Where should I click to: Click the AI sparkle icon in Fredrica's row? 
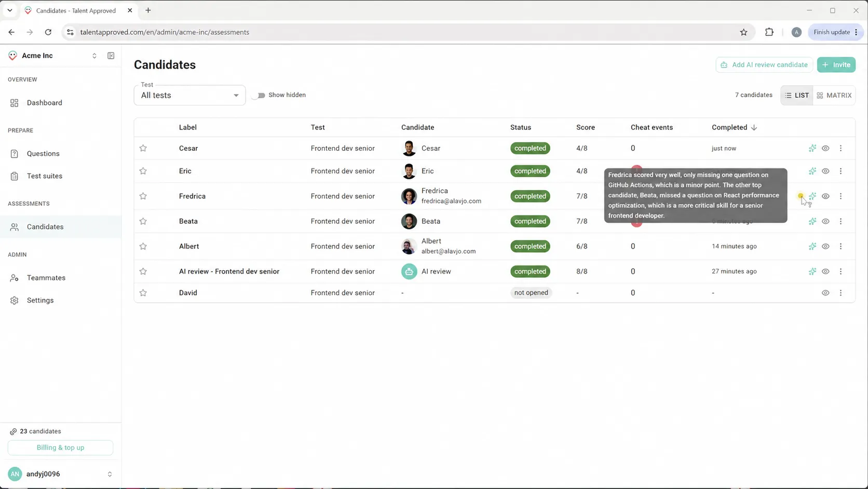click(812, 196)
